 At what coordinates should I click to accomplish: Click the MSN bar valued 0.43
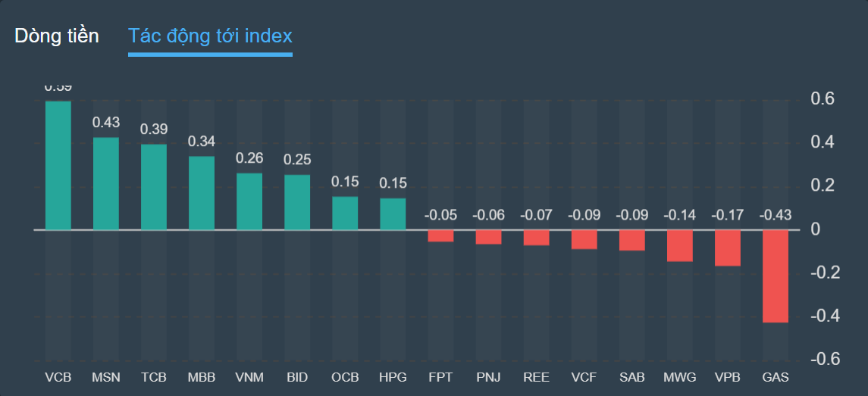click(106, 183)
